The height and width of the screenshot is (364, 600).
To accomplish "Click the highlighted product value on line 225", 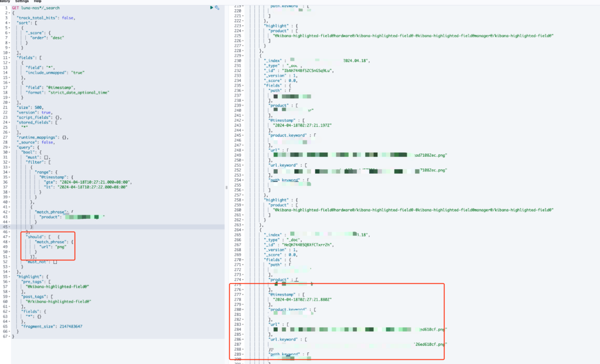I will click(413, 36).
